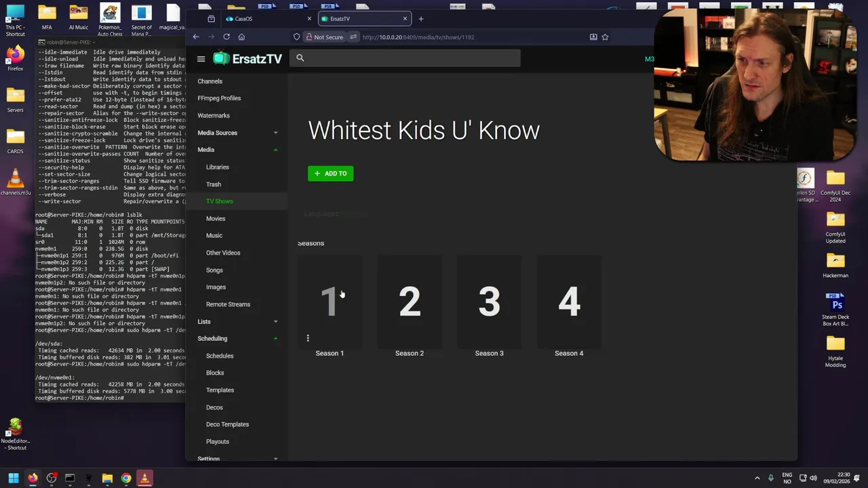
Task: Click the green ADD TO button
Action: pos(330,174)
